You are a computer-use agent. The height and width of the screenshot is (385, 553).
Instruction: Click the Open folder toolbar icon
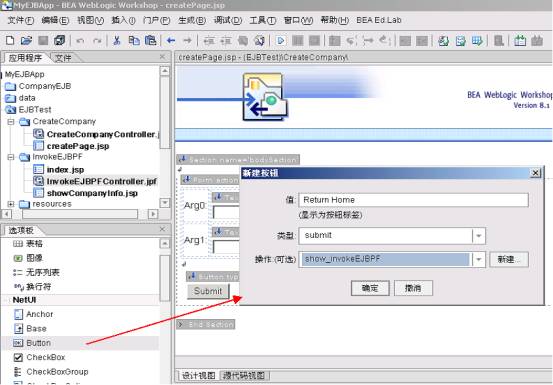tap(26, 41)
